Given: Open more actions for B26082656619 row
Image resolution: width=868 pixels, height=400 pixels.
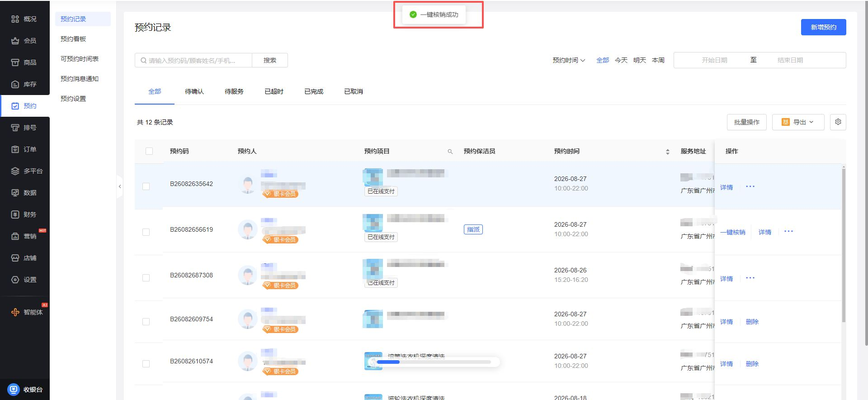Looking at the screenshot, I should 788,231.
